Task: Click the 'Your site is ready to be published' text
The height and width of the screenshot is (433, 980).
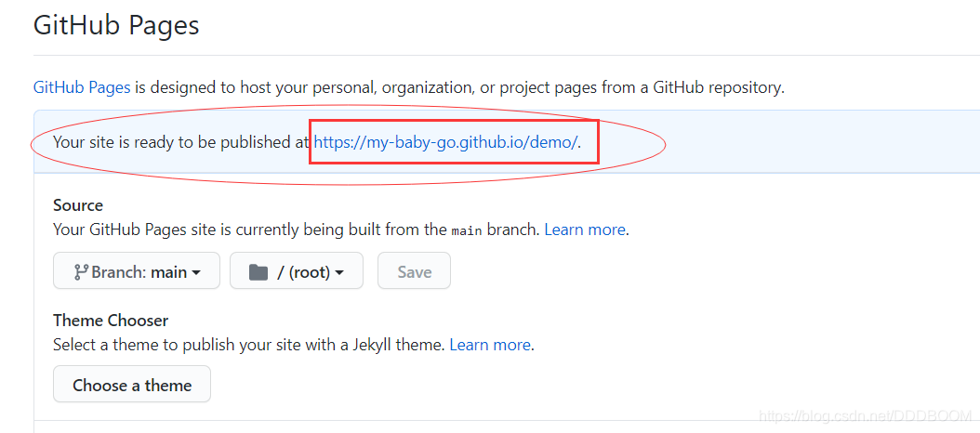Action: tap(181, 142)
